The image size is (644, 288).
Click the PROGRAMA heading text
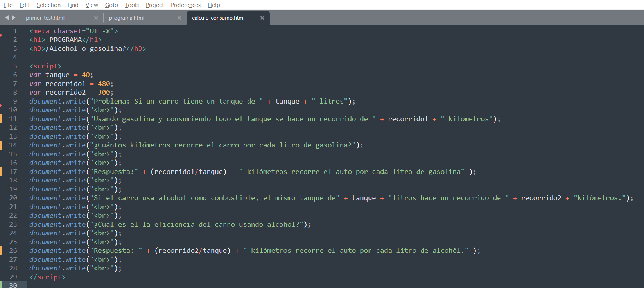pyautogui.click(x=65, y=39)
